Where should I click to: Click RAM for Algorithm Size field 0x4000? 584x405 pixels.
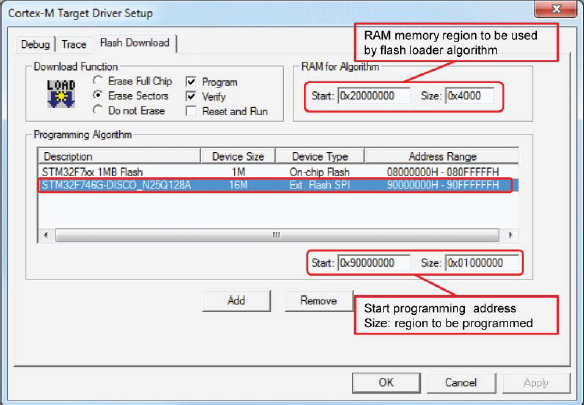(469, 96)
